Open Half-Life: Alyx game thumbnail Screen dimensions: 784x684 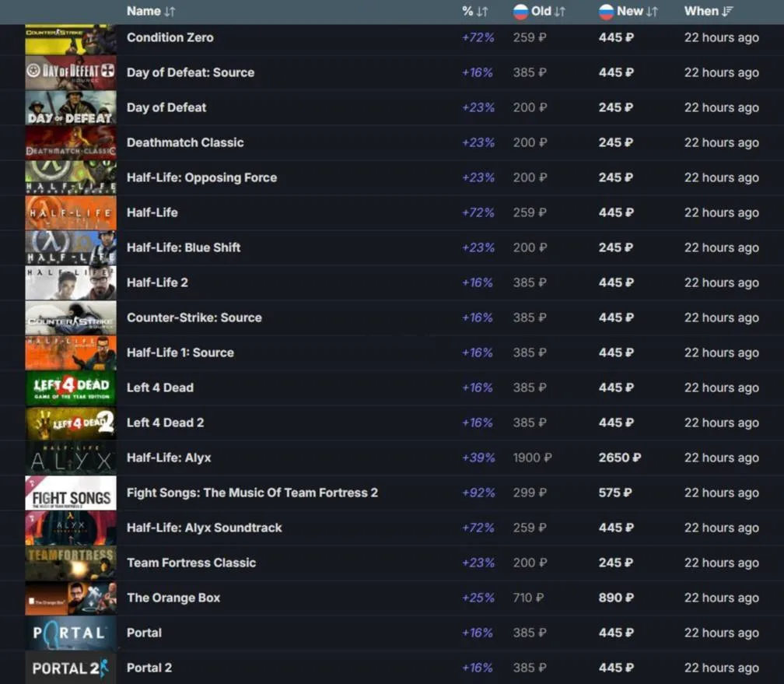71,458
